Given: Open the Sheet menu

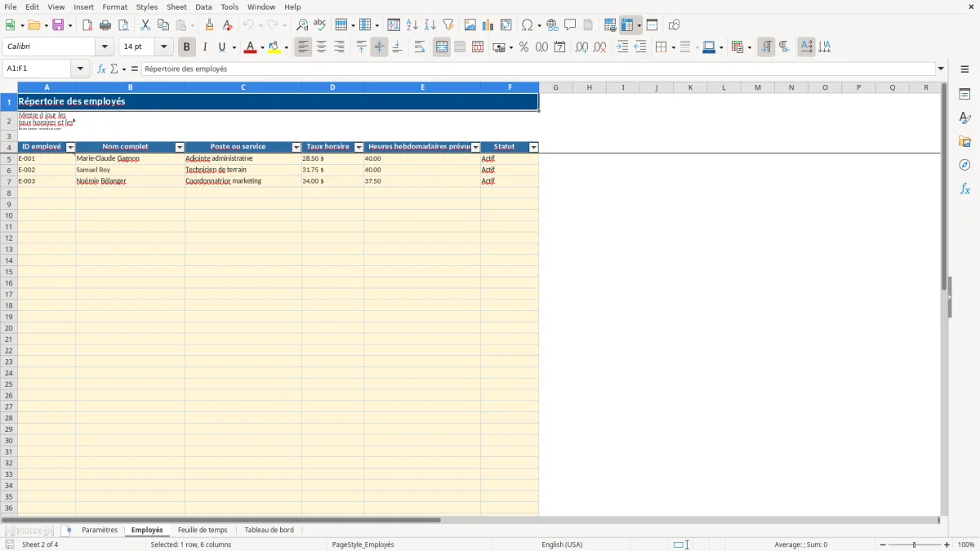Looking at the screenshot, I should 176,7.
